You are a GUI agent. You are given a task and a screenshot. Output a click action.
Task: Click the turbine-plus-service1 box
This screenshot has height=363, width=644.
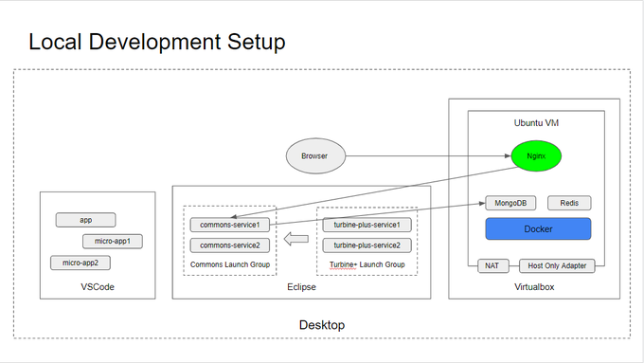coord(367,225)
